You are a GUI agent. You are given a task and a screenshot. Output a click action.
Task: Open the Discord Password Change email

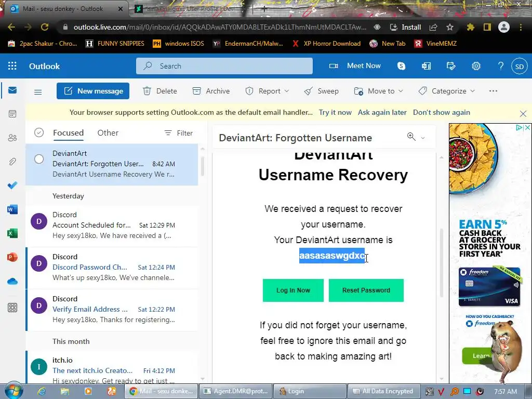(x=112, y=268)
